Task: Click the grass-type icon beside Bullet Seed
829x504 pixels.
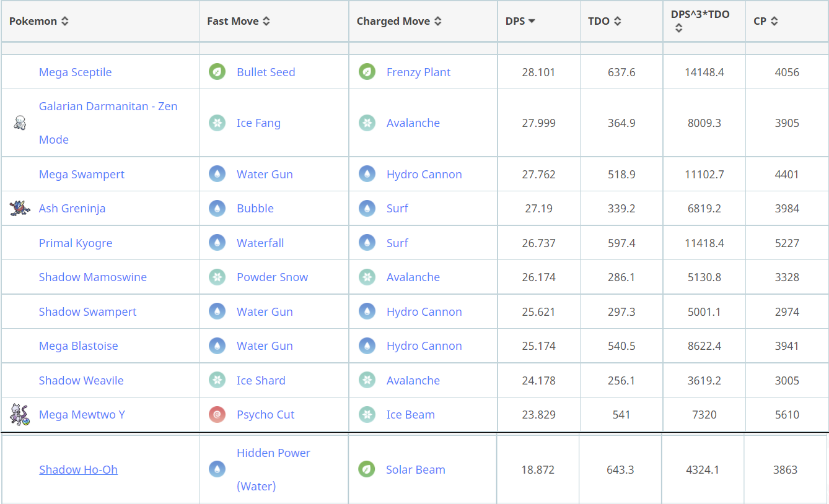Action: pyautogui.click(x=217, y=72)
